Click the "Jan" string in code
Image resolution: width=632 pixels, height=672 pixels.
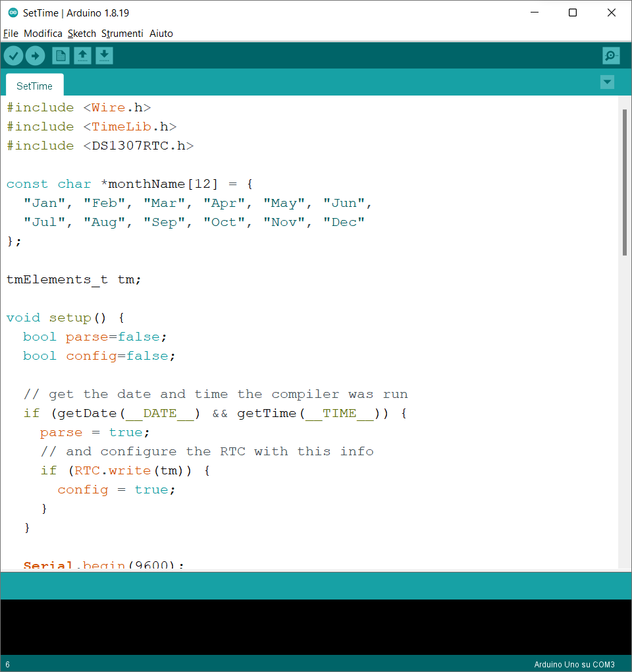[x=45, y=203]
